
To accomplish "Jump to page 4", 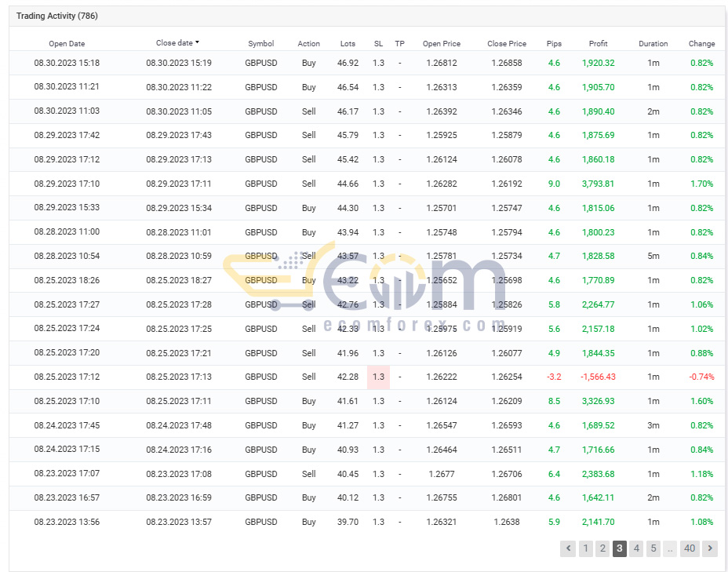I will 636,548.
